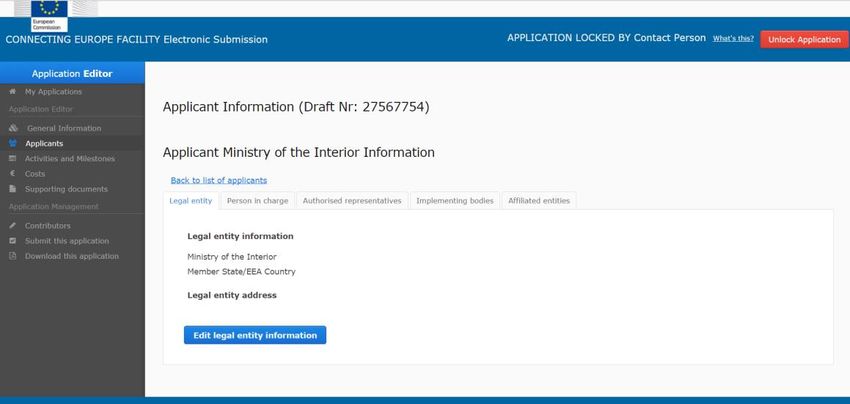Click the European Commission logo

pyautogui.click(x=49, y=16)
